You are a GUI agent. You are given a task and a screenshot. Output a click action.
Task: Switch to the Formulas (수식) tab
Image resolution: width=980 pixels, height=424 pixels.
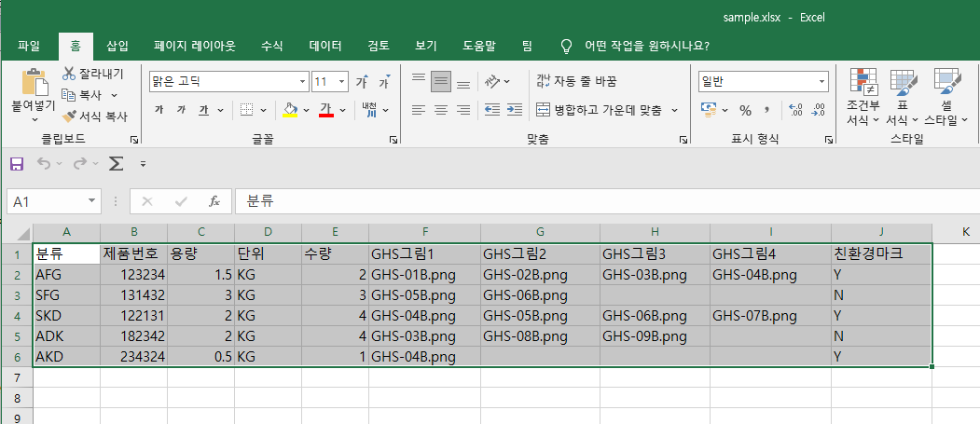click(x=272, y=46)
